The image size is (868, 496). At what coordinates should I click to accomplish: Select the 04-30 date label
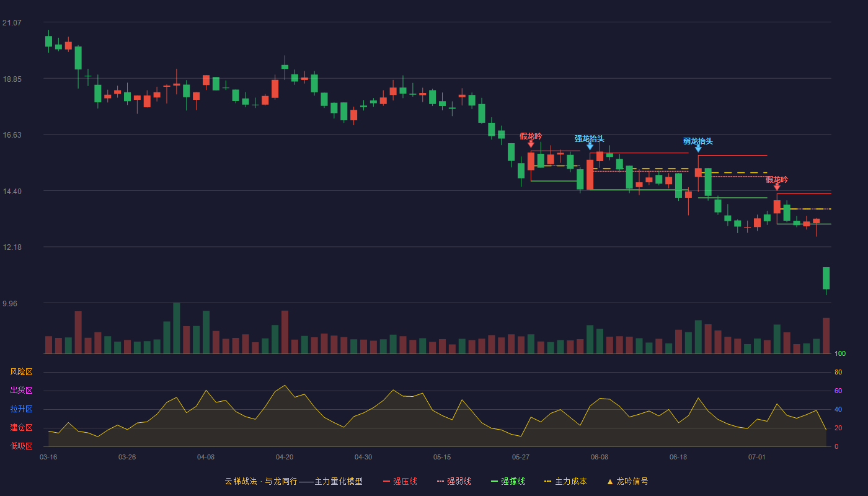point(363,457)
